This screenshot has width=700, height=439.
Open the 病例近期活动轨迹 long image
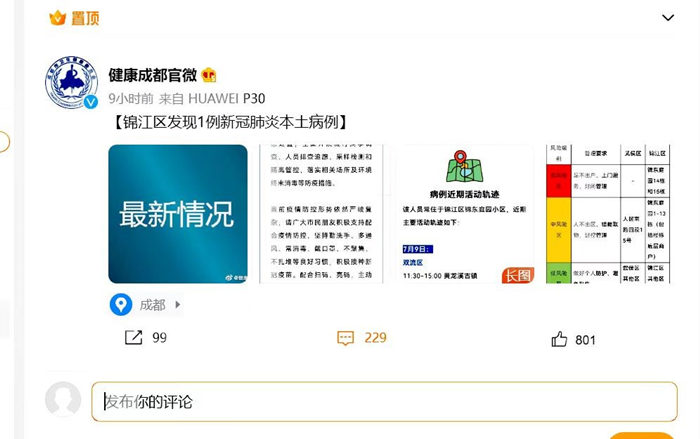(x=465, y=213)
